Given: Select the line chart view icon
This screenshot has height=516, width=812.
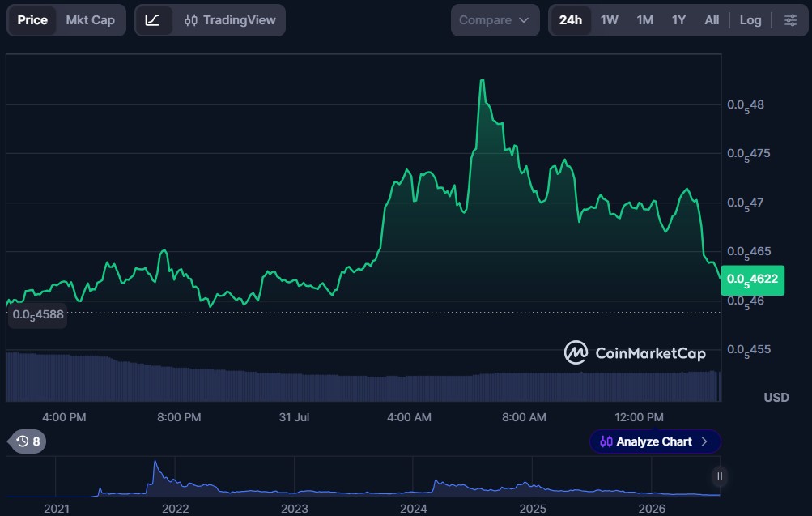Looking at the screenshot, I should point(152,20).
